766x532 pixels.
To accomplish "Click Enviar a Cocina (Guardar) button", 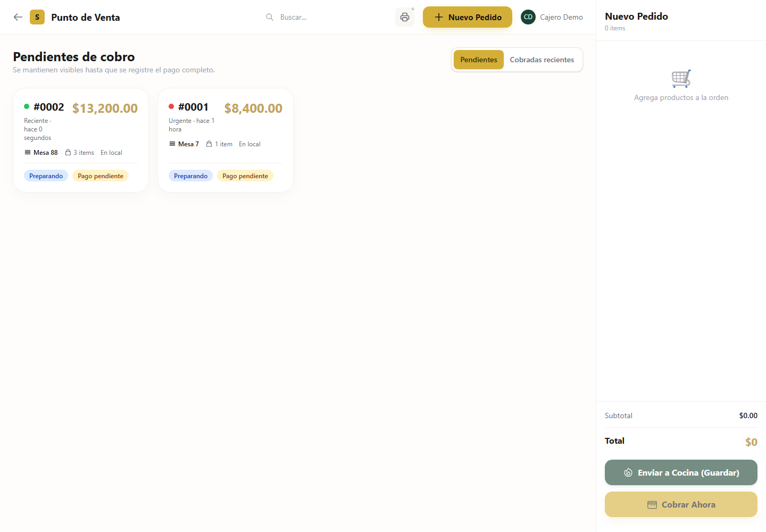I will click(x=681, y=472).
